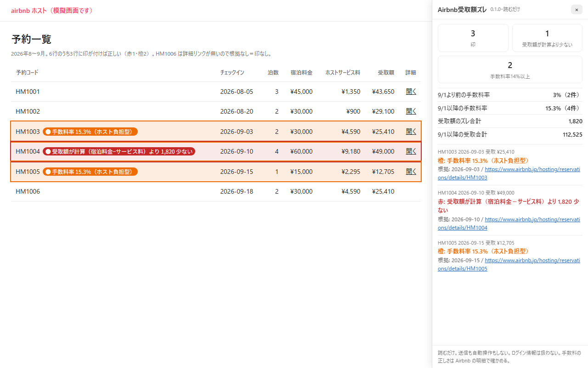
Task: Click the ¥29,100 payout amount
Action: pyautogui.click(x=383, y=111)
